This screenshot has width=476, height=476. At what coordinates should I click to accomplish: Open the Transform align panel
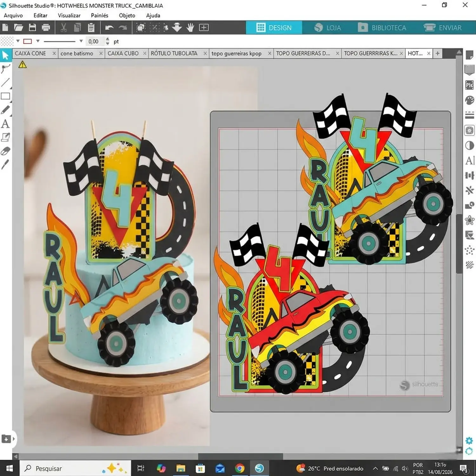[470, 175]
